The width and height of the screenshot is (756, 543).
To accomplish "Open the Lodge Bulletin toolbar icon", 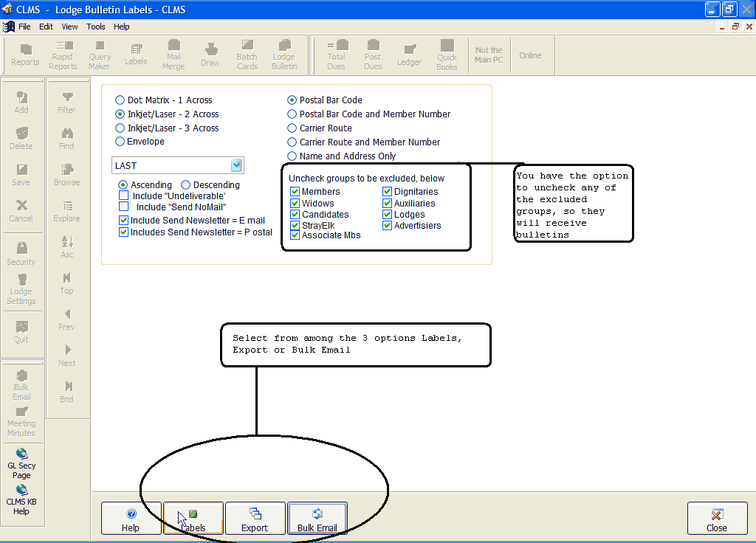I will (284, 55).
